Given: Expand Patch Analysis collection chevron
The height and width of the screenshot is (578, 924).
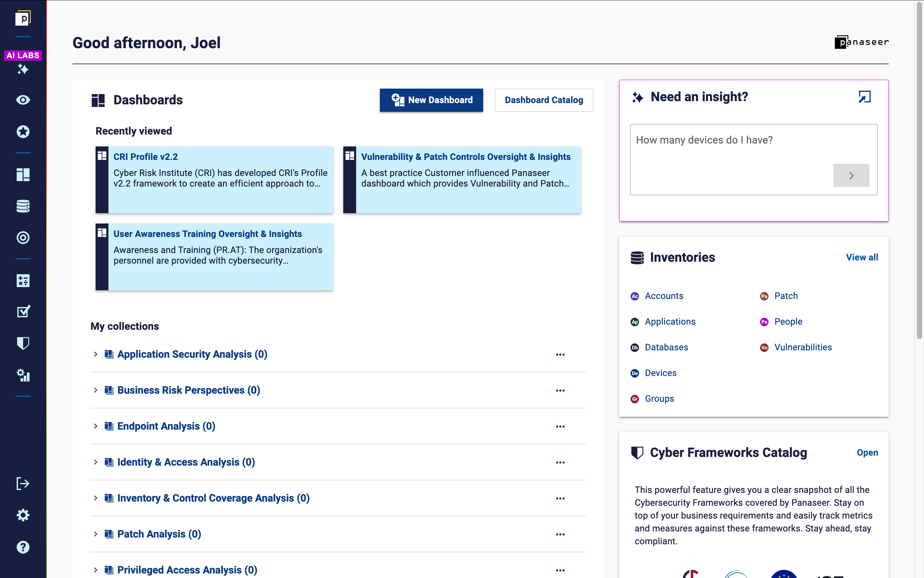Looking at the screenshot, I should point(96,534).
